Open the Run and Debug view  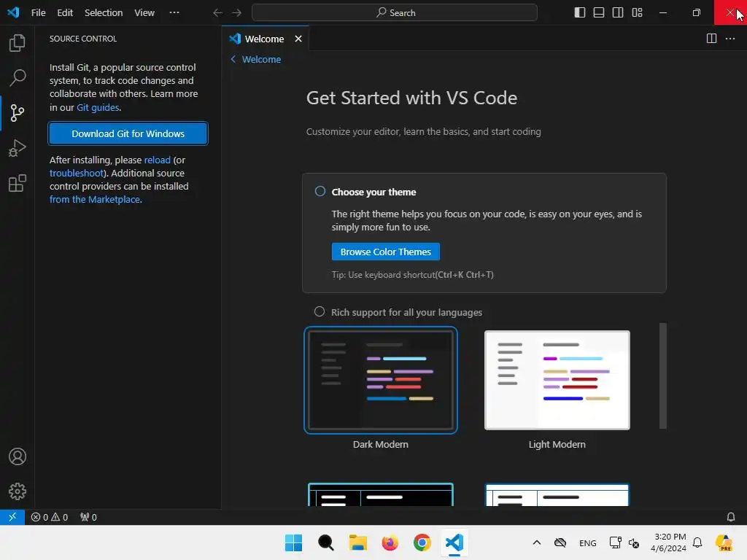click(x=18, y=148)
